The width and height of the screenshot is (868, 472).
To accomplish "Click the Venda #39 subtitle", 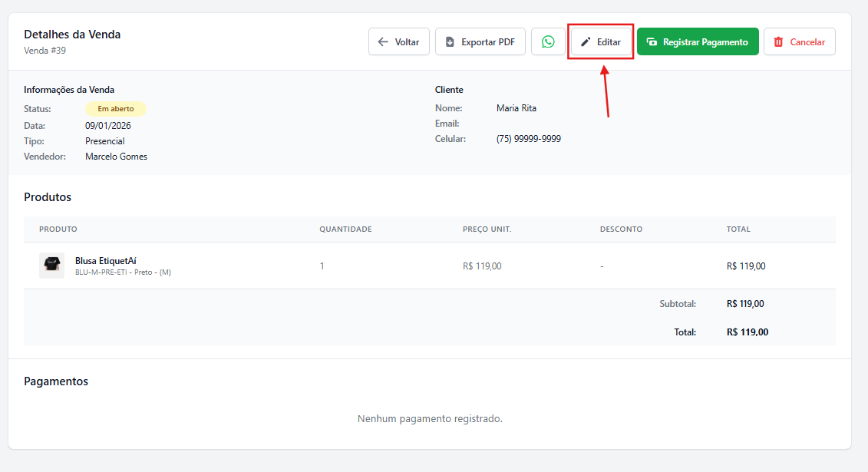I will pos(45,51).
